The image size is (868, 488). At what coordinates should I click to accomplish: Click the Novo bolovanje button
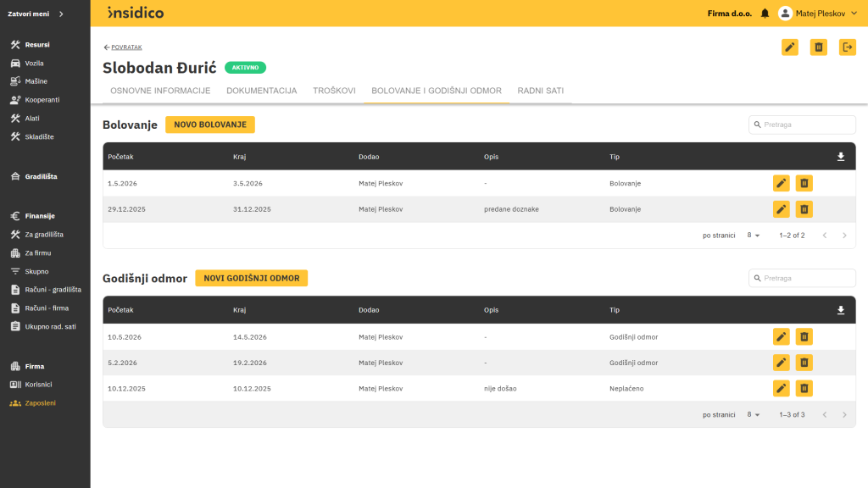[x=210, y=125]
